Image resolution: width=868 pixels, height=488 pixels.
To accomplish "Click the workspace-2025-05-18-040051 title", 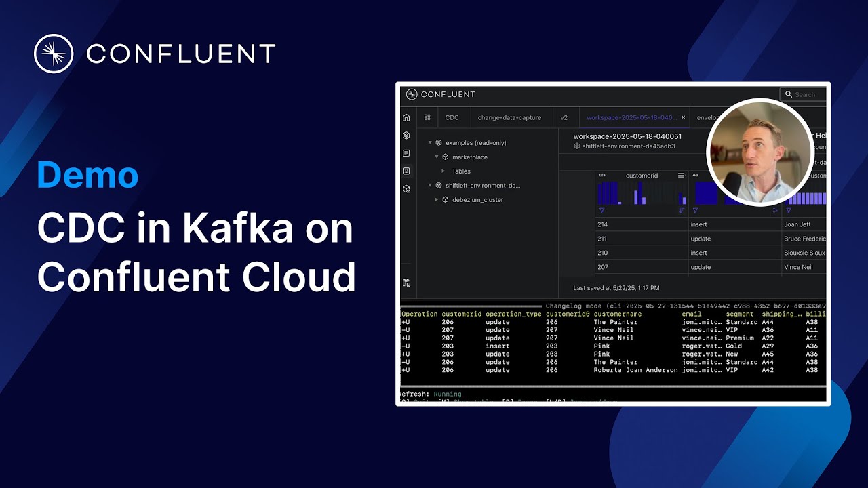I will click(x=628, y=136).
